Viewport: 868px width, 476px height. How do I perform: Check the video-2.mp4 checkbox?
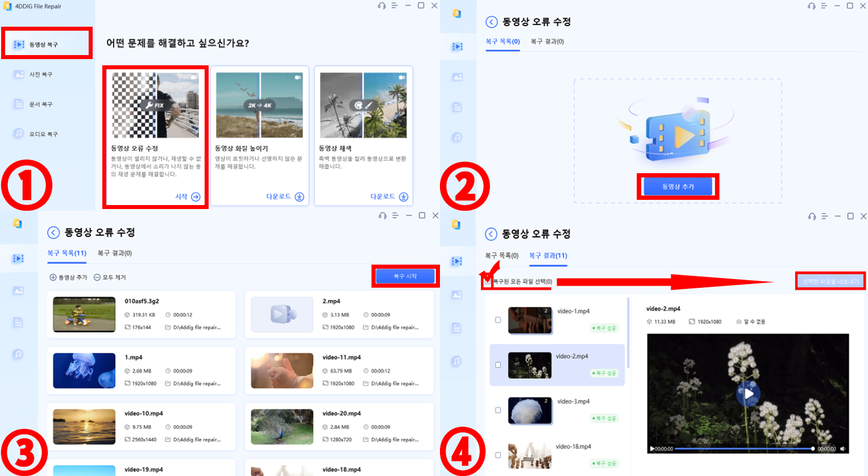498,365
